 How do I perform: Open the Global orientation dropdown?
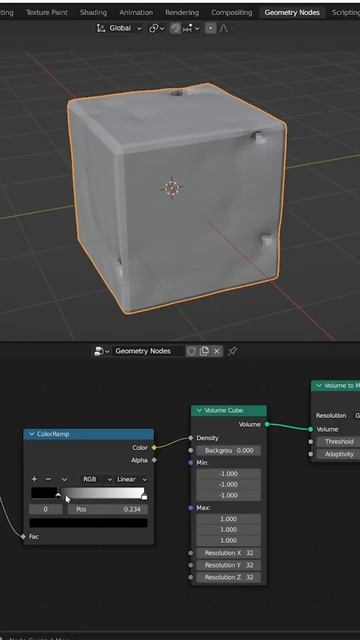(125, 28)
